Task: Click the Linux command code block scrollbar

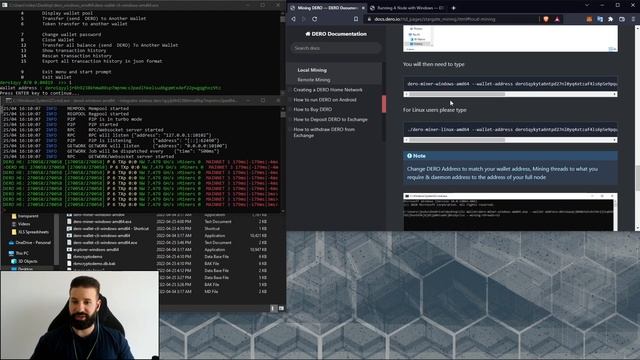Action: tap(457, 140)
